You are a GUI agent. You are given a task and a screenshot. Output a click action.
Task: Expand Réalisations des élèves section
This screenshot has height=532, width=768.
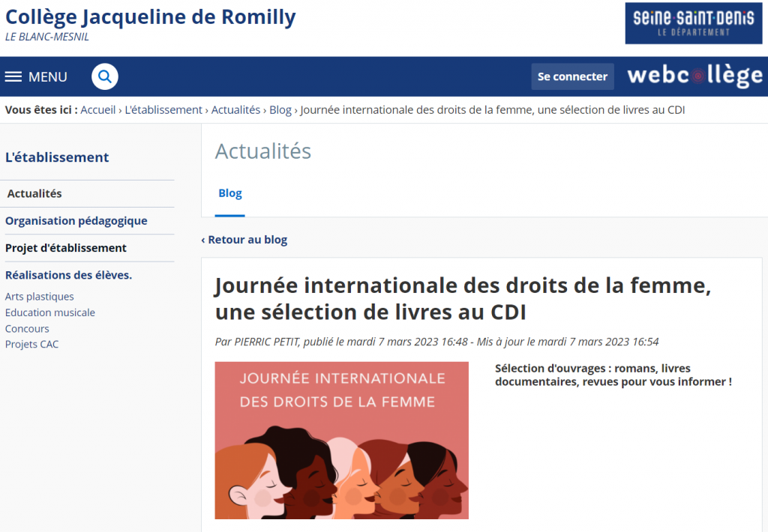[x=68, y=275]
